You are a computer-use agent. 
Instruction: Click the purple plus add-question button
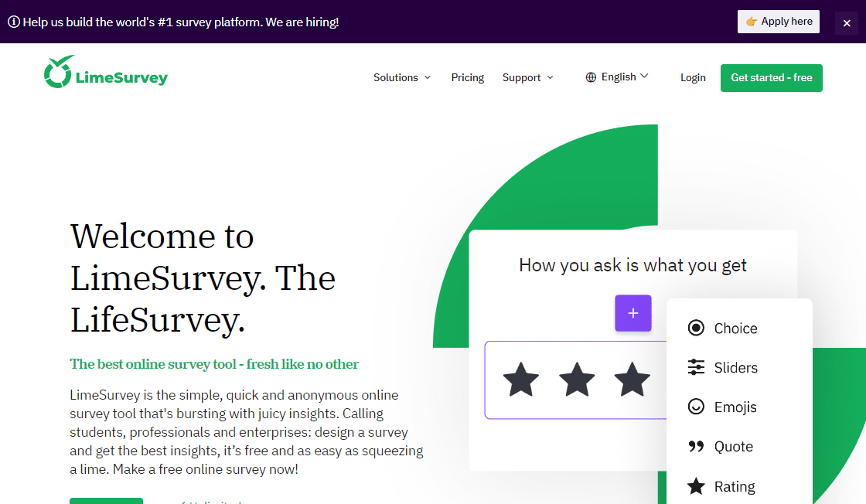(633, 313)
